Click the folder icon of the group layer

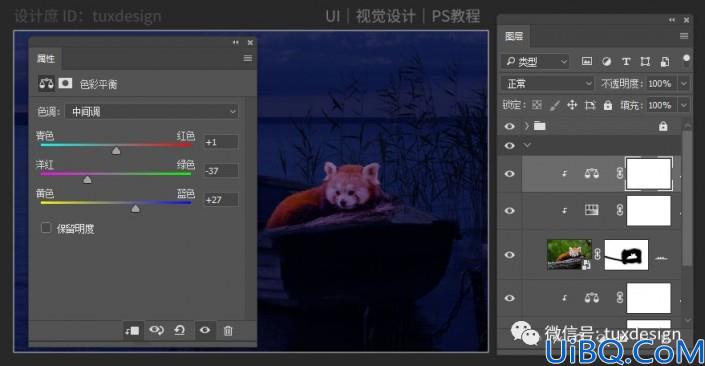point(540,126)
